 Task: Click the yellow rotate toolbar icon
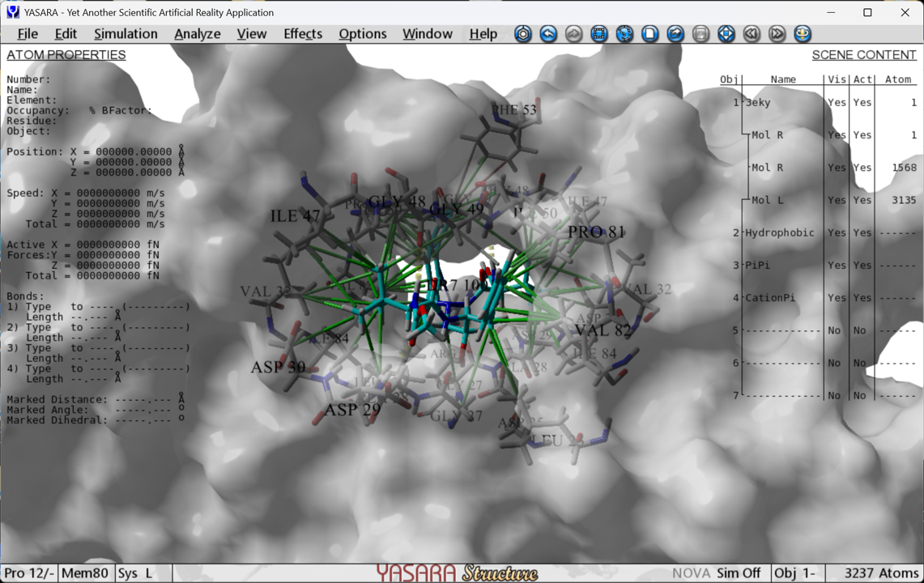tap(802, 33)
